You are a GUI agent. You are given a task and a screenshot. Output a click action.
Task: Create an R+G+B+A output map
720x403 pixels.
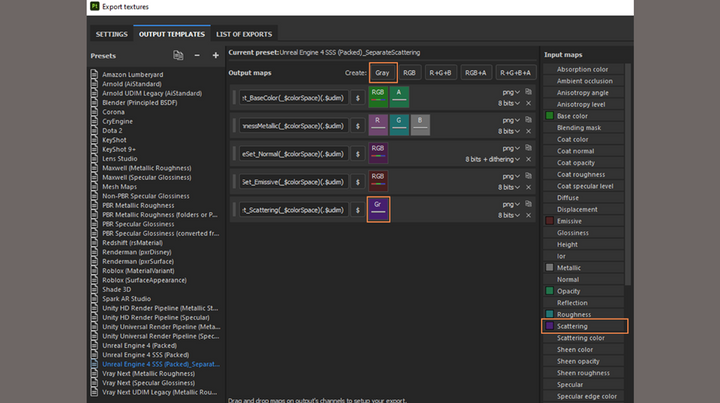click(515, 73)
